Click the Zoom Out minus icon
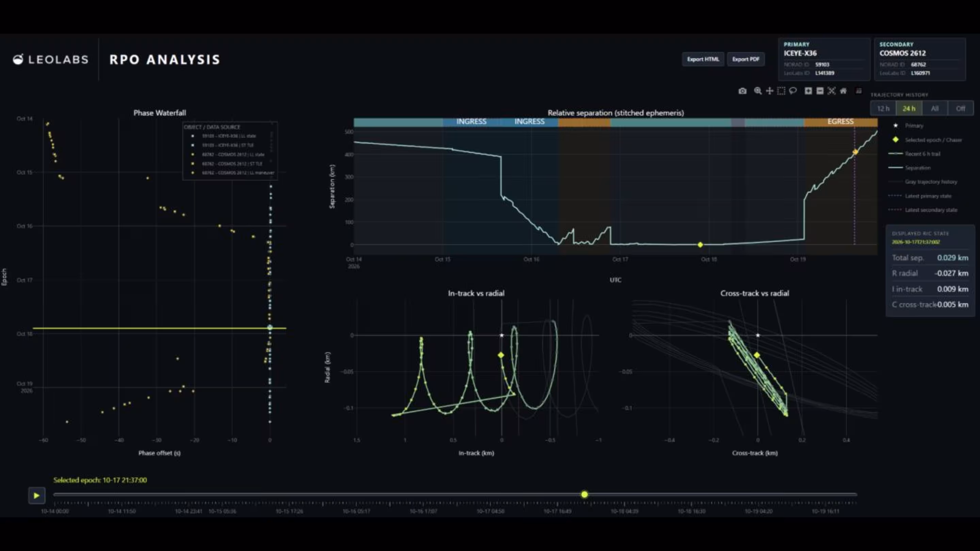Viewport: 980px width, 551px height. pos(820,91)
